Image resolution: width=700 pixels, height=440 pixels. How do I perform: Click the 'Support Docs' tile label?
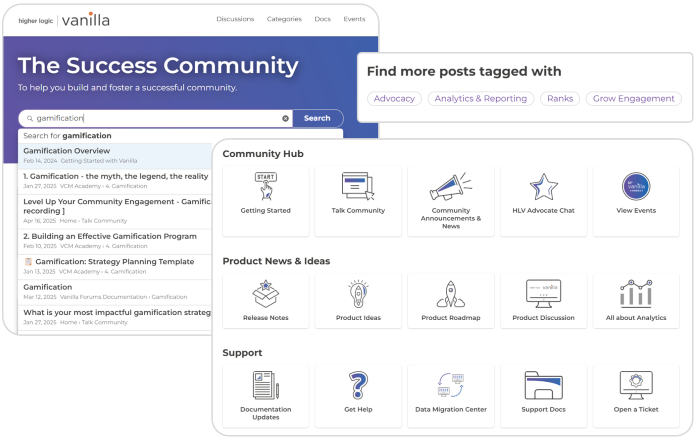(543, 409)
